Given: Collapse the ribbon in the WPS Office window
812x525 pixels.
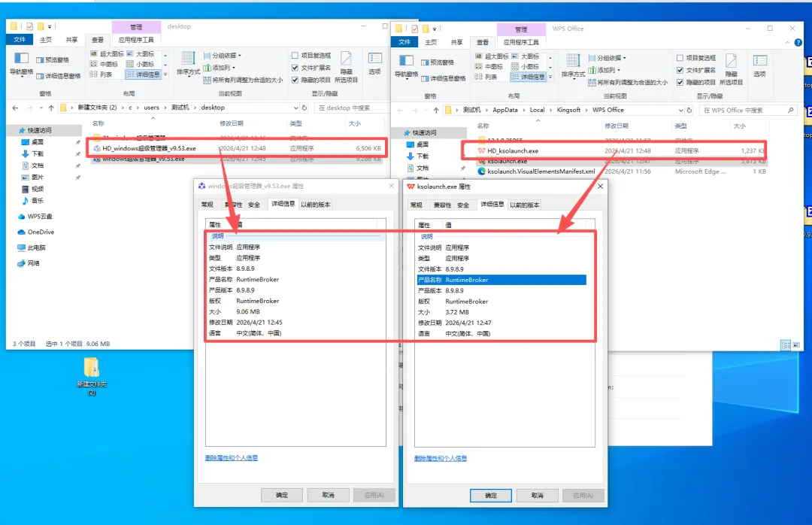Looking at the screenshot, I should tap(788, 43).
